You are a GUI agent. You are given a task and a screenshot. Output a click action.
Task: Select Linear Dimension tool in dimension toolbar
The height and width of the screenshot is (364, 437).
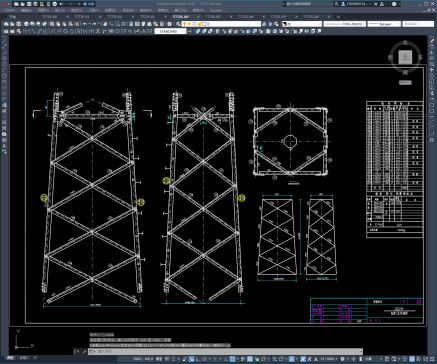coord(27,31)
